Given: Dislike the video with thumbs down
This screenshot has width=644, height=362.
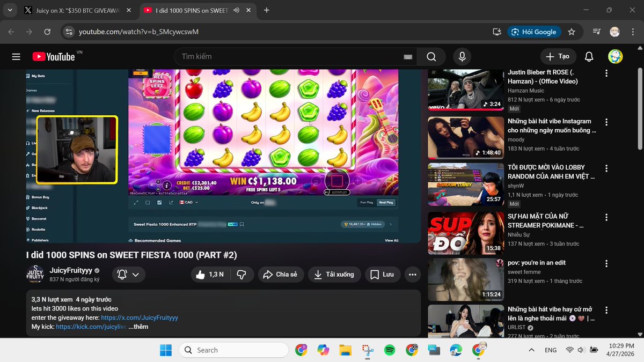Looking at the screenshot, I should pyautogui.click(x=241, y=274).
